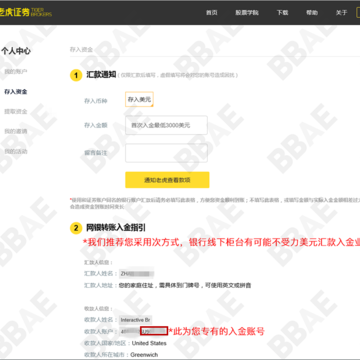The height and width of the screenshot is (360, 360).
Task: Click the 通知老虎查看款项 button
Action: (x=167, y=180)
